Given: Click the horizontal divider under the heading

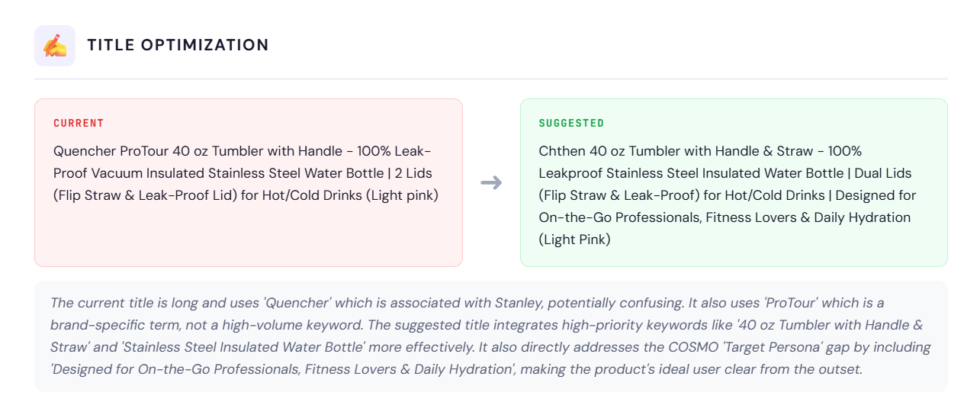Looking at the screenshot, I should pyautogui.click(x=491, y=79).
